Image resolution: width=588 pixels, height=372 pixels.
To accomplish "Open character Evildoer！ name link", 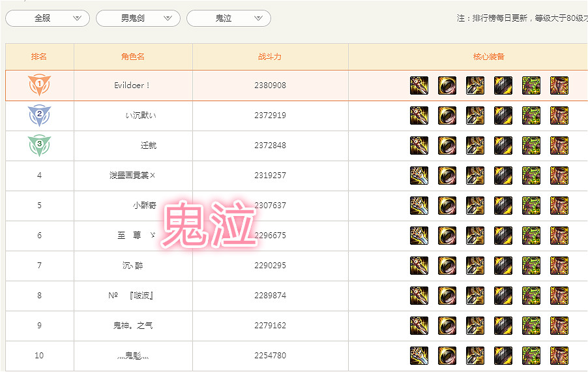I will click(x=132, y=85).
